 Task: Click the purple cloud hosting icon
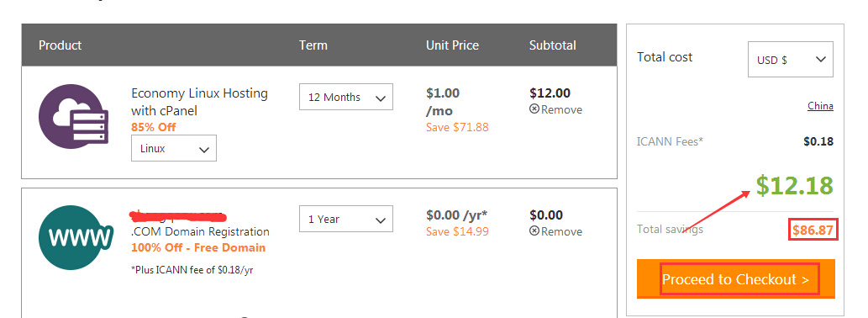click(x=71, y=117)
